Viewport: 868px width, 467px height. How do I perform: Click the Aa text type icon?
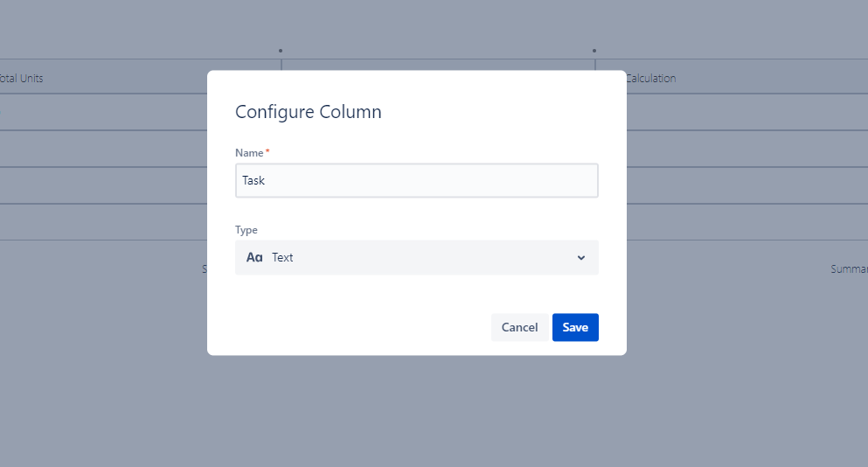[x=254, y=258]
